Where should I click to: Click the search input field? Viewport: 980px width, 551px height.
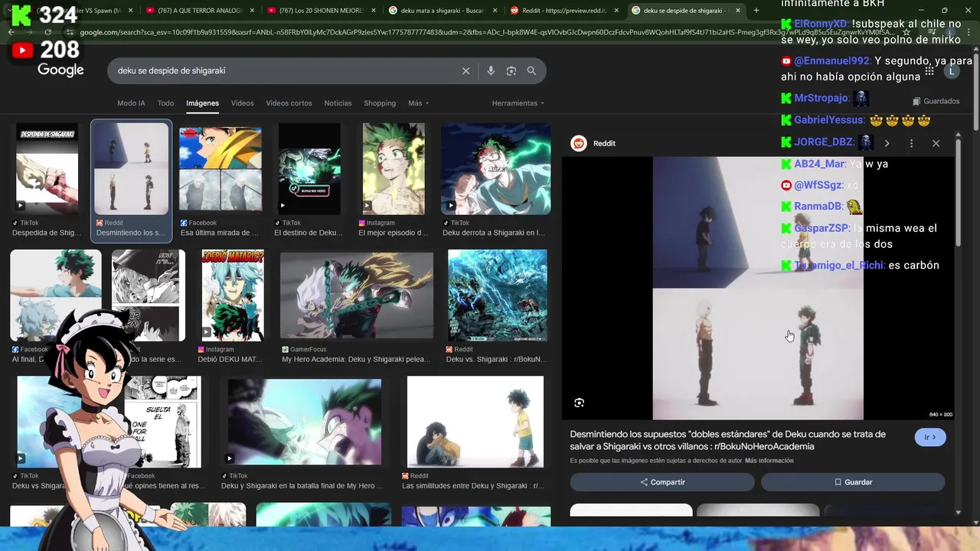click(x=283, y=70)
